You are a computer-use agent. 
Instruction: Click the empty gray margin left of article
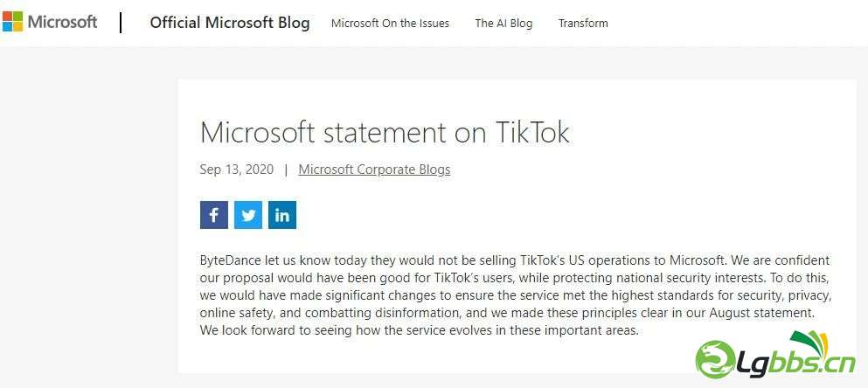point(88,221)
